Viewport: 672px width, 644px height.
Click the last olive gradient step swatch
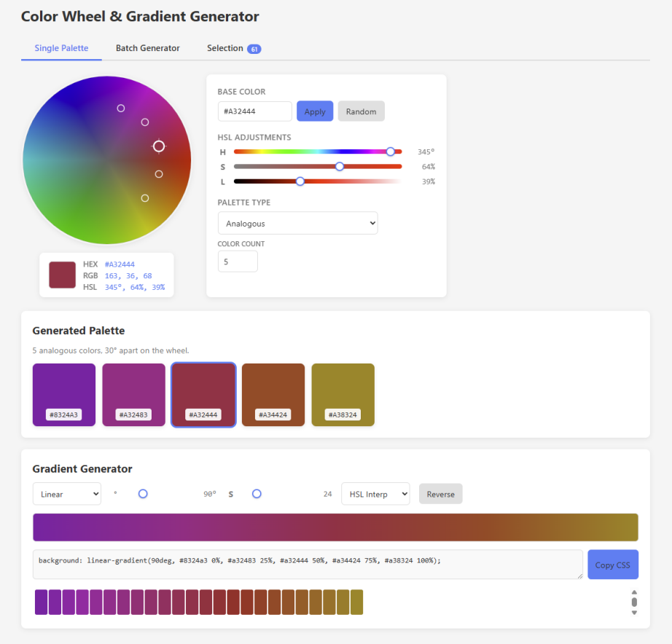[x=356, y=602]
